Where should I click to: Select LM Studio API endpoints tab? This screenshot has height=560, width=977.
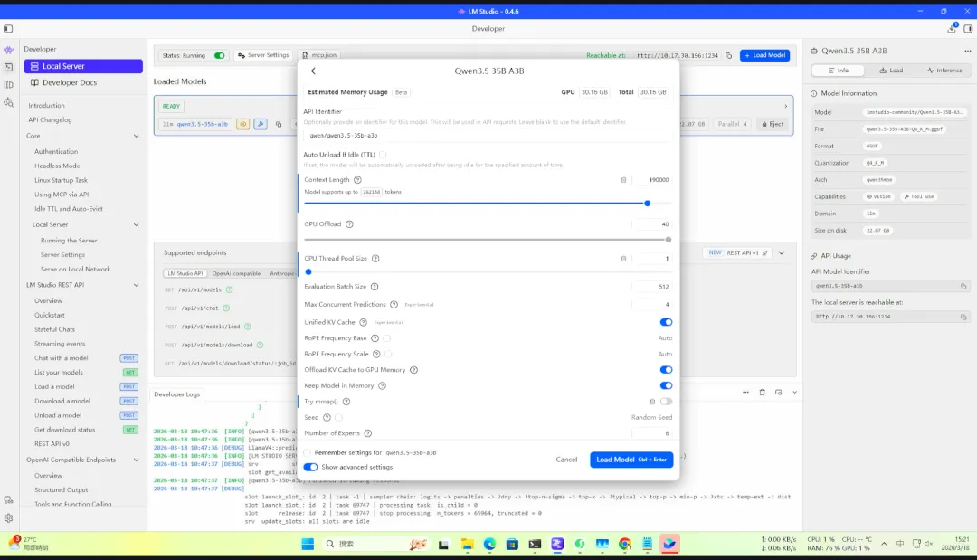185,273
